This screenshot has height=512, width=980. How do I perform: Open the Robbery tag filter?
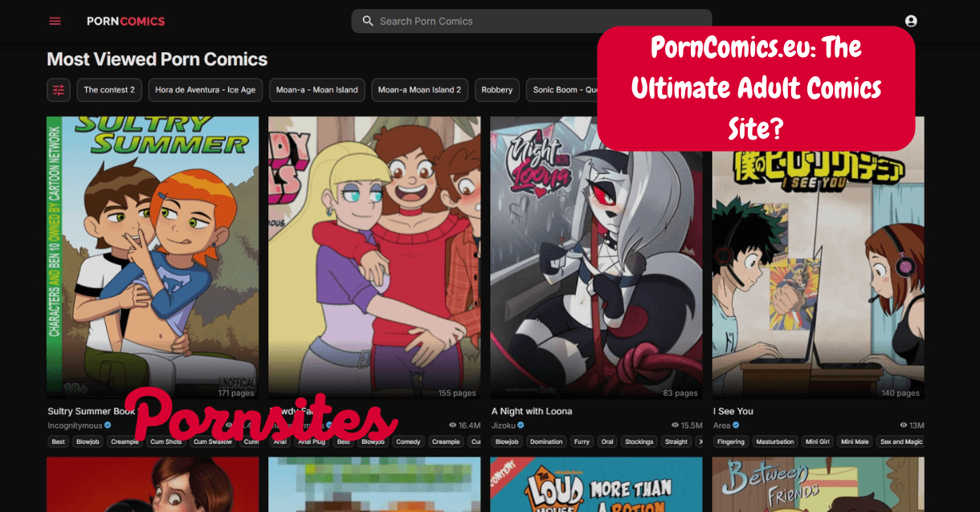[x=496, y=90]
